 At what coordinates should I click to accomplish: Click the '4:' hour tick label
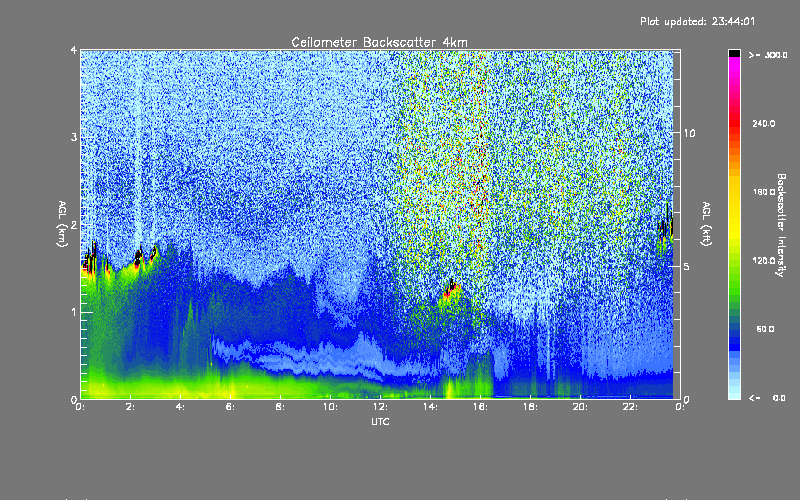click(180, 407)
